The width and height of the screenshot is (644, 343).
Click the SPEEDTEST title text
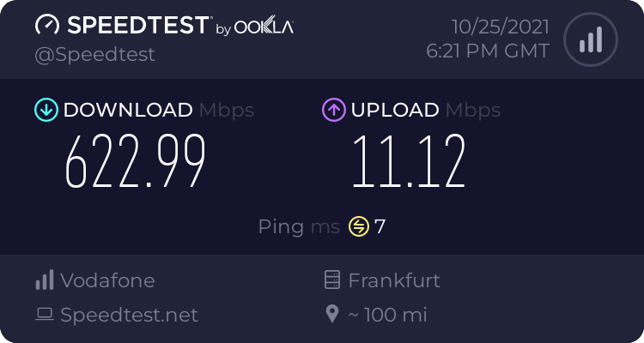tap(137, 27)
